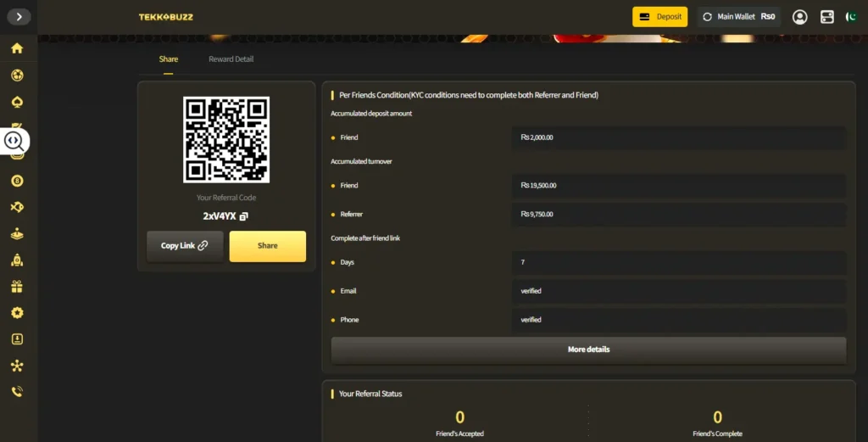Click the Rs 9,750.00 referrer turnover value

(x=537, y=215)
